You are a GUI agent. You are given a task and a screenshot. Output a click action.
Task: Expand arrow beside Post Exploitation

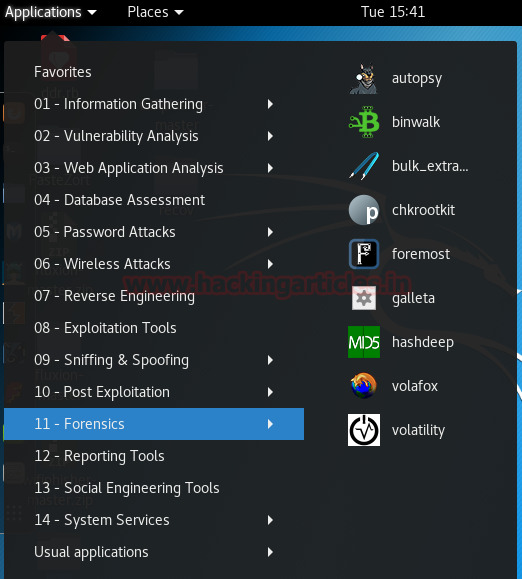[x=270, y=392]
